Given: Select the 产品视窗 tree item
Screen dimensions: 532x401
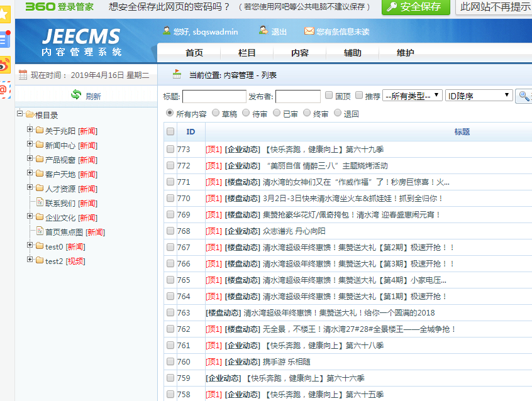Looking at the screenshot, I should [x=60, y=160].
